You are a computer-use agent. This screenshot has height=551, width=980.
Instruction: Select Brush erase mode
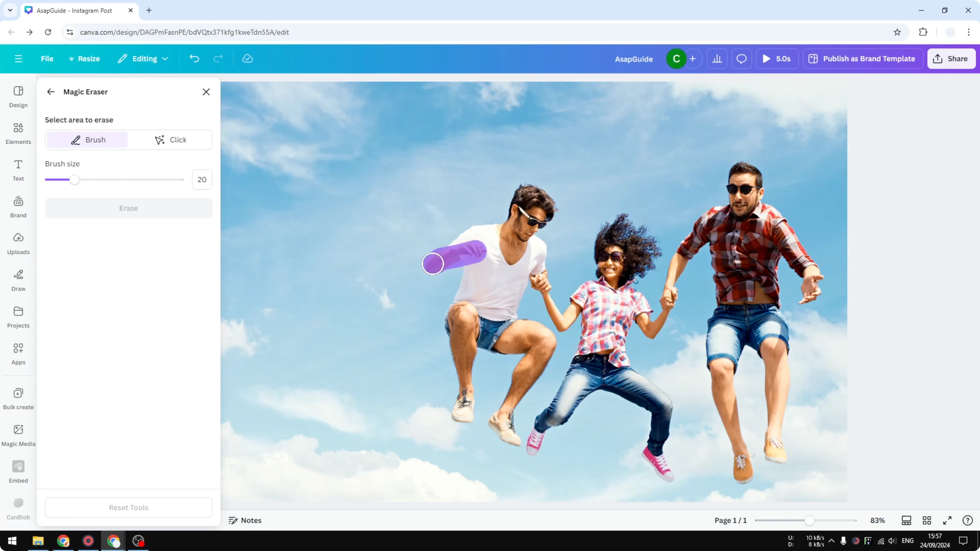click(88, 140)
